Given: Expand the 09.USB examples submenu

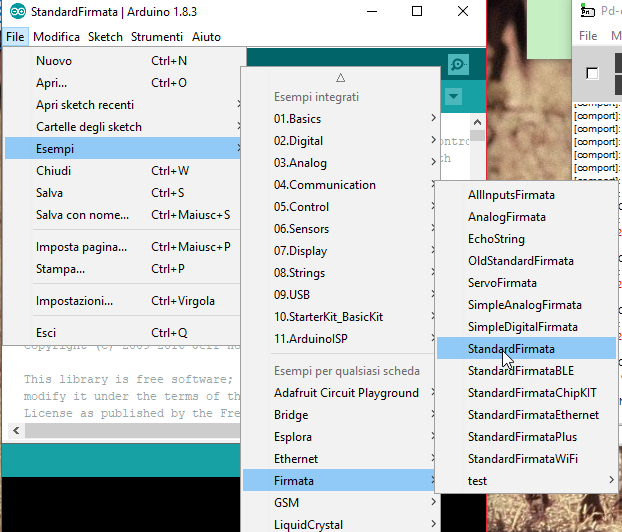Looking at the screenshot, I should pyautogui.click(x=339, y=295).
